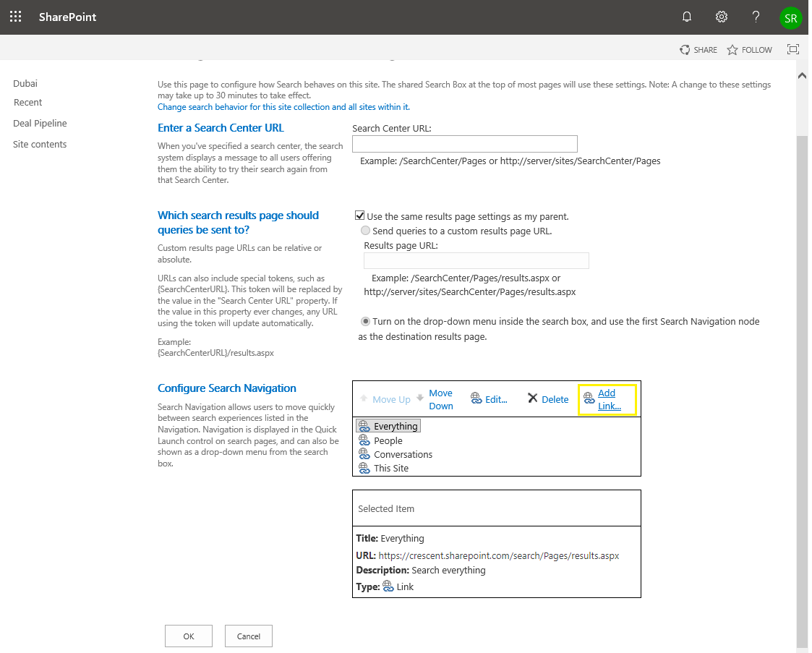
Task: Click the highlighted Add Link icon
Action: pos(589,398)
